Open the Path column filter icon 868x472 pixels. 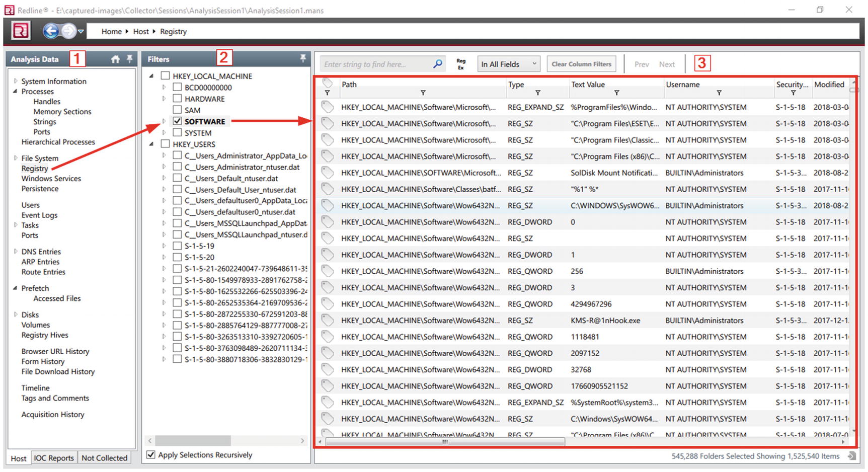click(423, 93)
